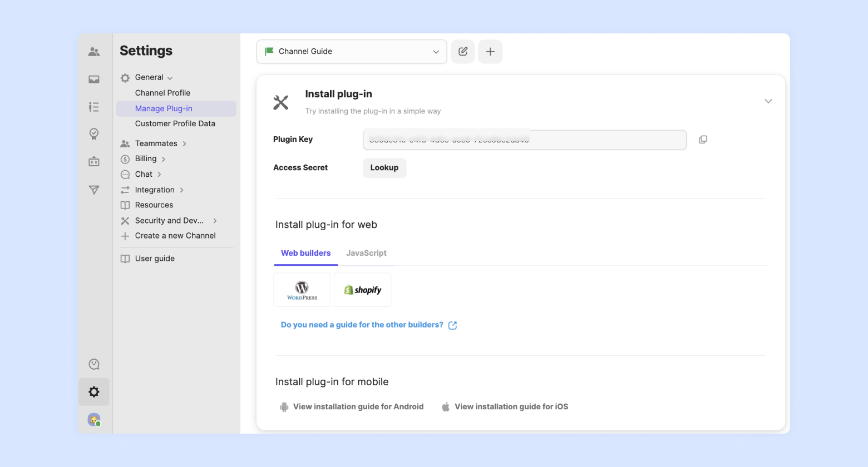Select the Web builders tab
The image size is (868, 467).
tap(305, 253)
